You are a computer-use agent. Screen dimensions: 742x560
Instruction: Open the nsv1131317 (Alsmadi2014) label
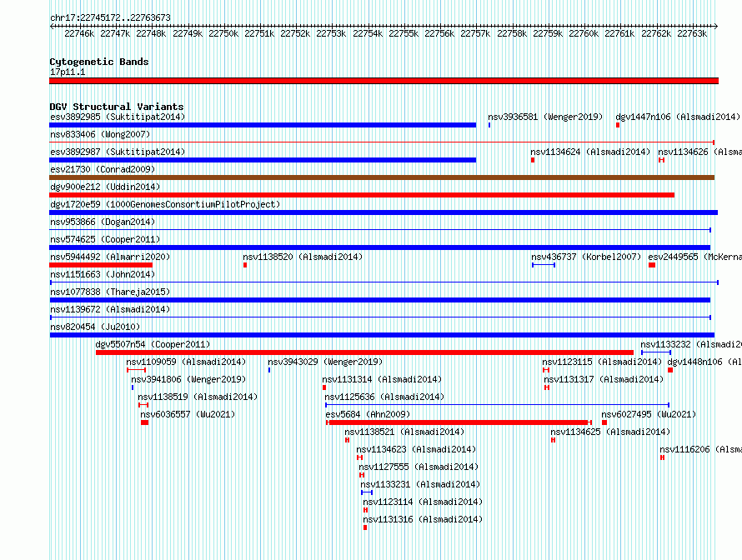click(x=604, y=379)
